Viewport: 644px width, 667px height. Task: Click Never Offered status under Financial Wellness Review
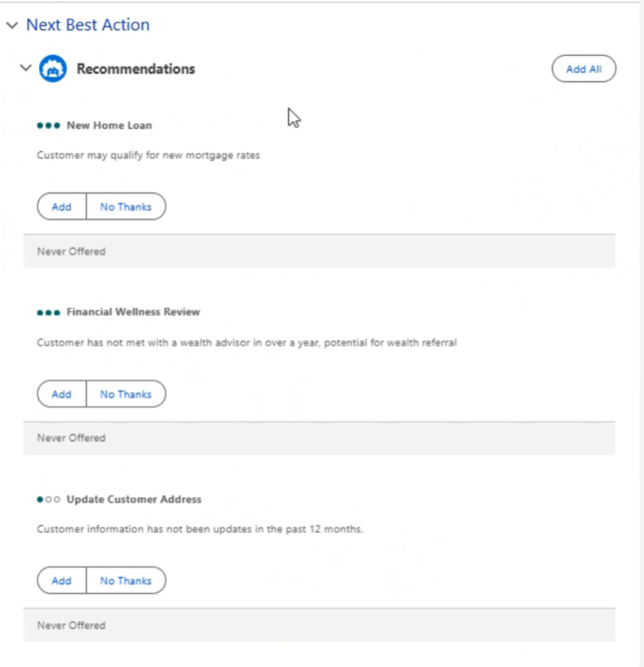[x=71, y=438]
